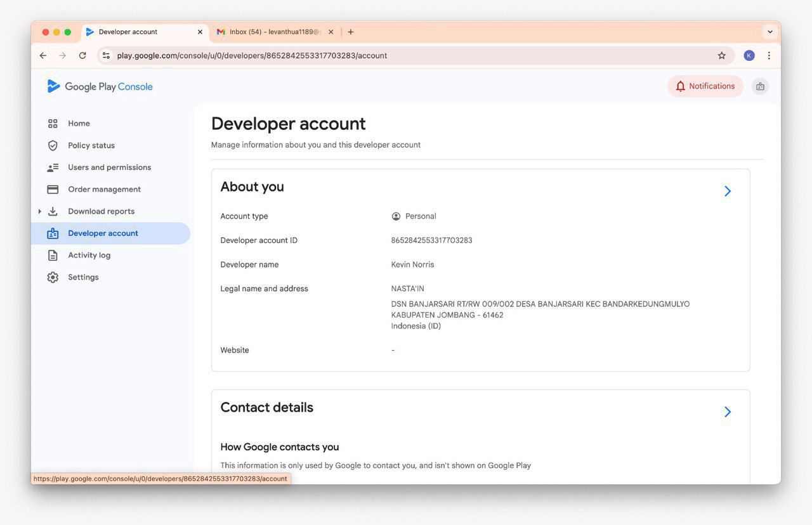Open the Home sidebar icon
The image size is (812, 525).
[x=53, y=124]
